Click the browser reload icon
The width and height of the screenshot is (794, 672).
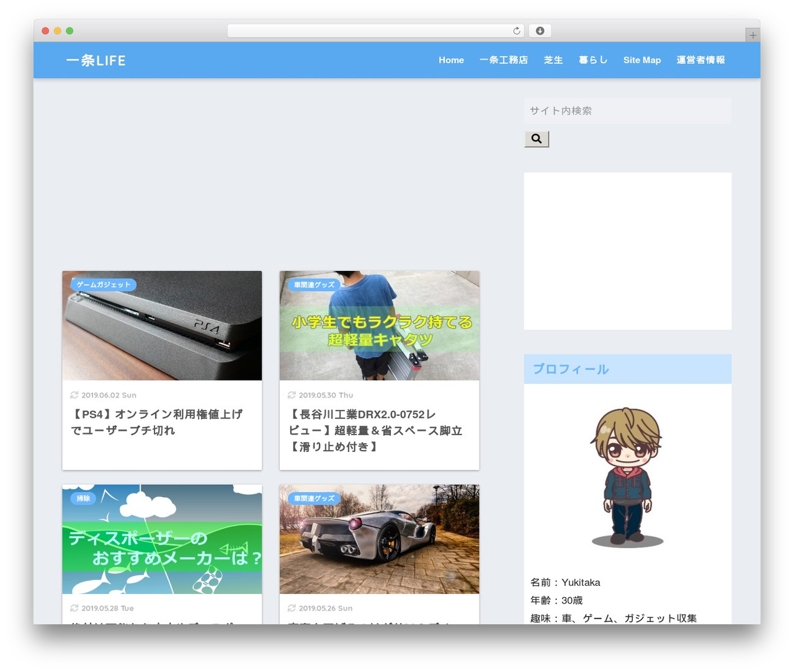[x=517, y=31]
